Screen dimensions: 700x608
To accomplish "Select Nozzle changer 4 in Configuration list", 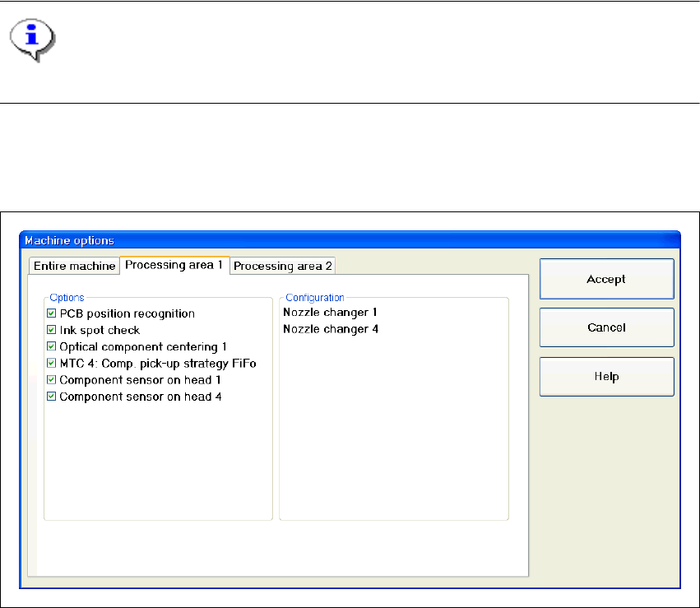I will coord(330,329).
